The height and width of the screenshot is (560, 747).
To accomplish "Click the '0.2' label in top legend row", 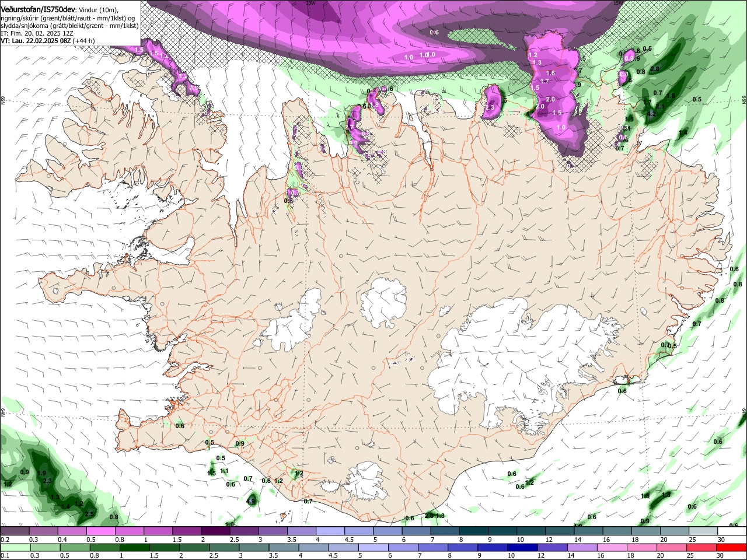I will 5,540.
